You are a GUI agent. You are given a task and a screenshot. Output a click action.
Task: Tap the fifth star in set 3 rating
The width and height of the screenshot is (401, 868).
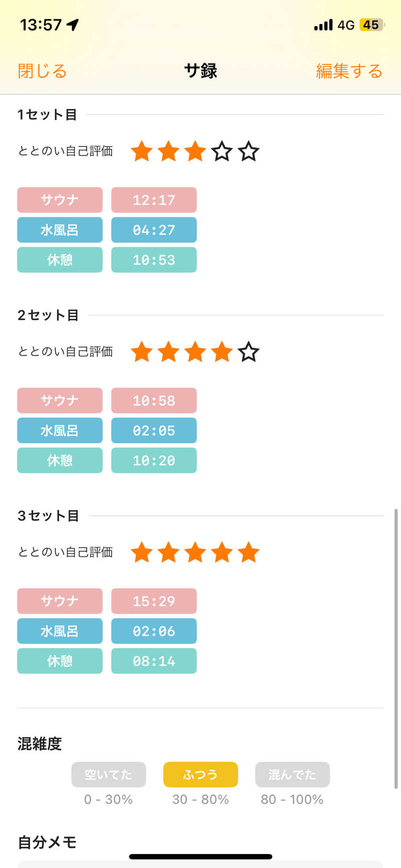tap(249, 552)
